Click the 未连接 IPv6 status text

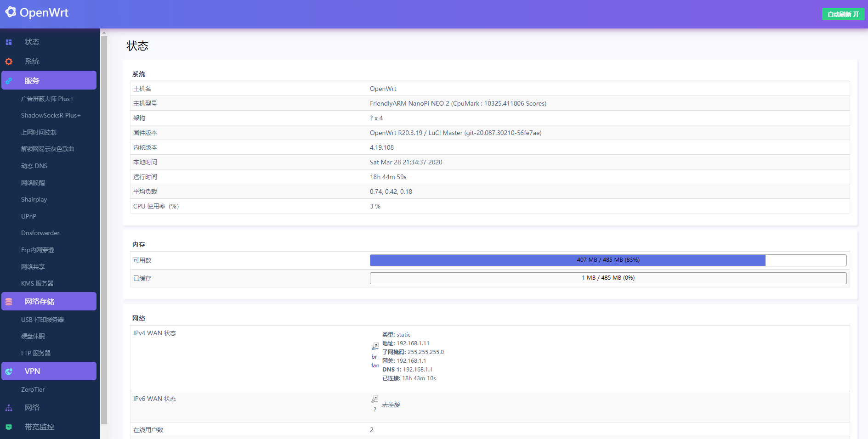tap(391, 405)
